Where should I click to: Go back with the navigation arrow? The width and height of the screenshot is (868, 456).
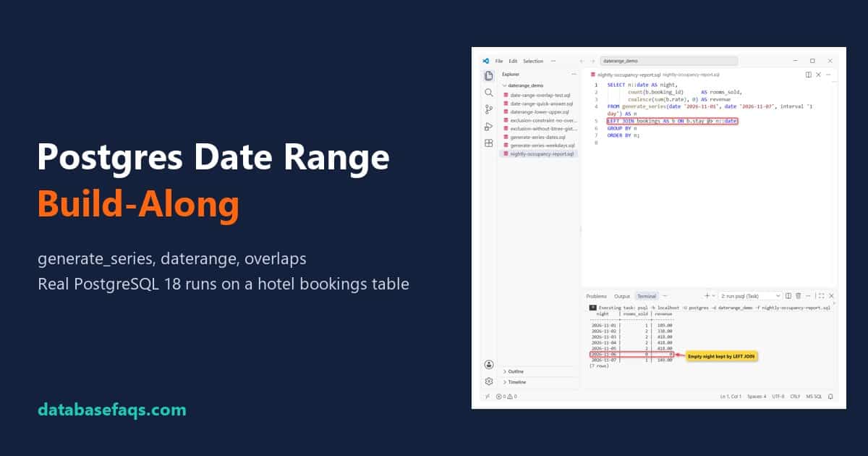pyautogui.click(x=582, y=62)
